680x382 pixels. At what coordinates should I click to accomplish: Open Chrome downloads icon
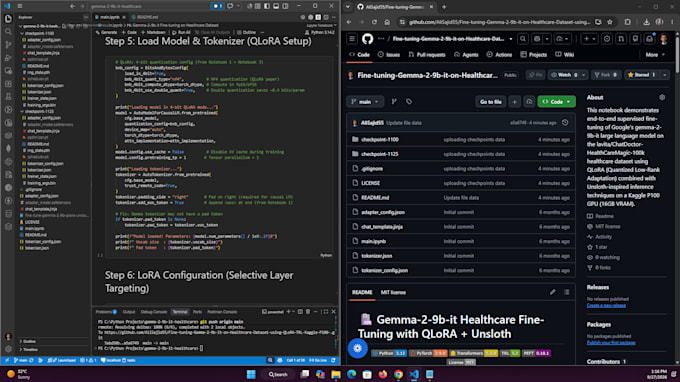pos(646,22)
